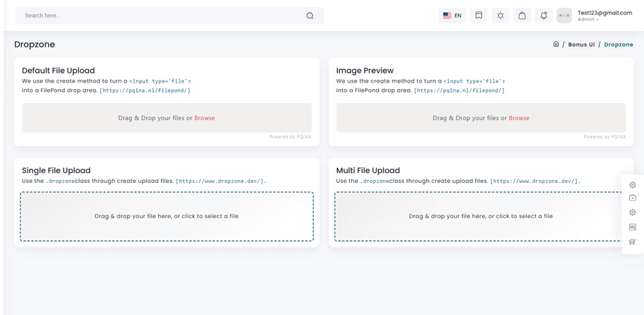
Task: Open the shopping bag icon in header
Action: pyautogui.click(x=522, y=16)
